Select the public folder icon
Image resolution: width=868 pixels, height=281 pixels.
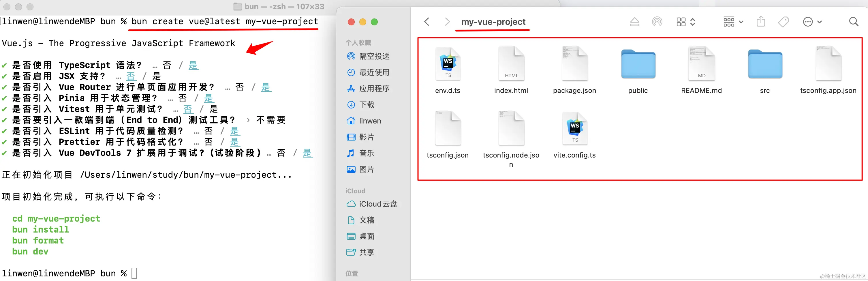(638, 64)
